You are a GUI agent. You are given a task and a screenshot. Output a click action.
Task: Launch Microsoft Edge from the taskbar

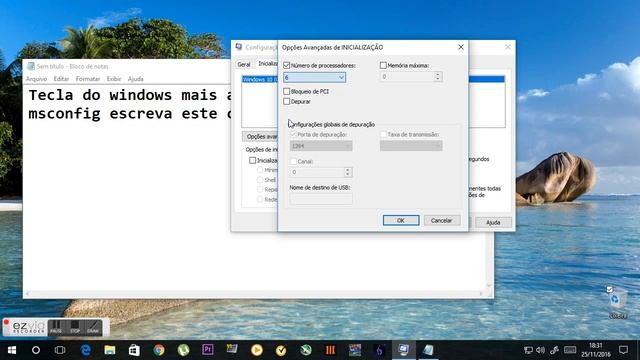click(85, 350)
